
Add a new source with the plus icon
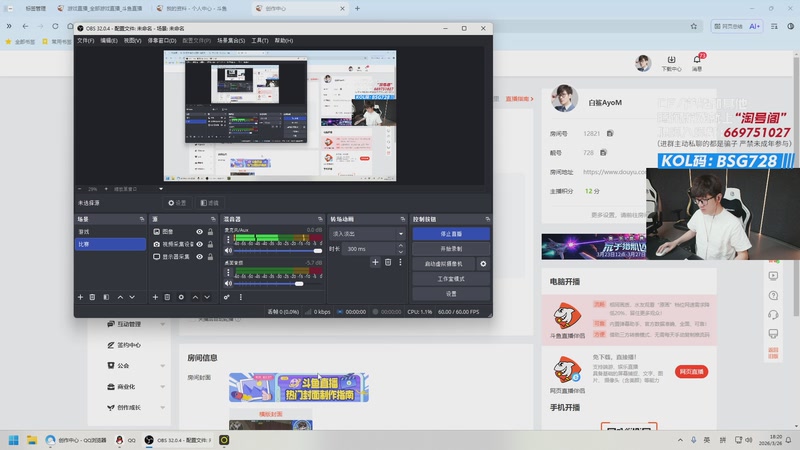tap(155, 297)
